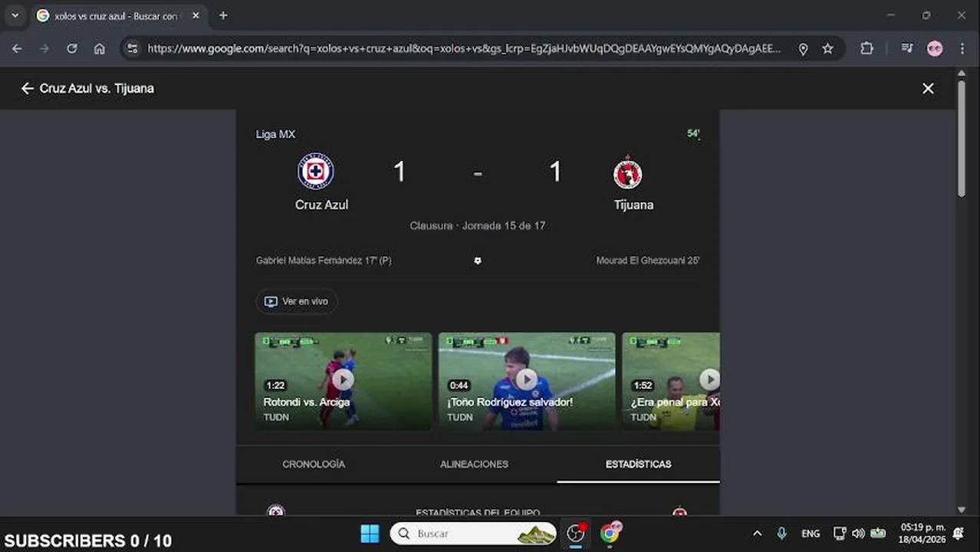
Task: Play the ¡Toño Rodríguez salvador! video
Action: tap(527, 380)
